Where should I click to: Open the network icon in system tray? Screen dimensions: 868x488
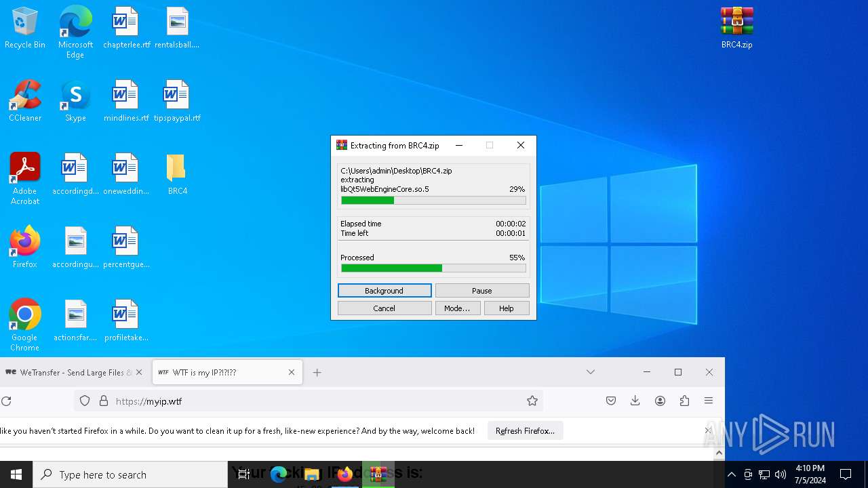click(x=764, y=474)
